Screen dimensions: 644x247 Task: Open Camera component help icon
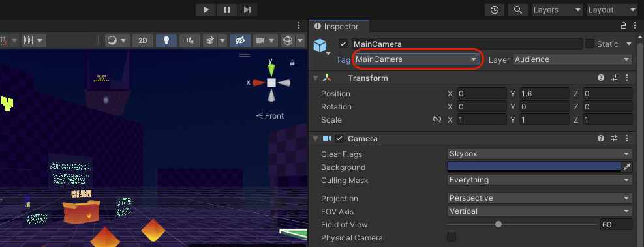tap(601, 139)
